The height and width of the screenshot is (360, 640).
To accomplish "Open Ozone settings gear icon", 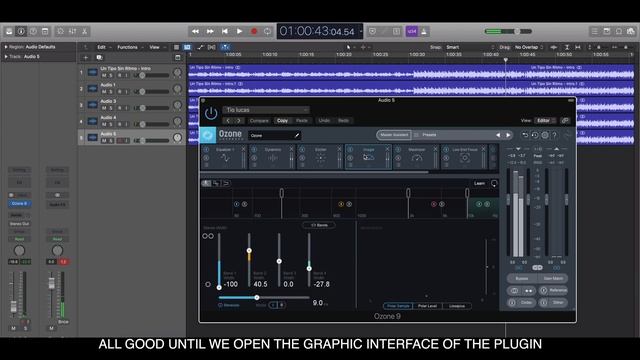I will (x=545, y=135).
